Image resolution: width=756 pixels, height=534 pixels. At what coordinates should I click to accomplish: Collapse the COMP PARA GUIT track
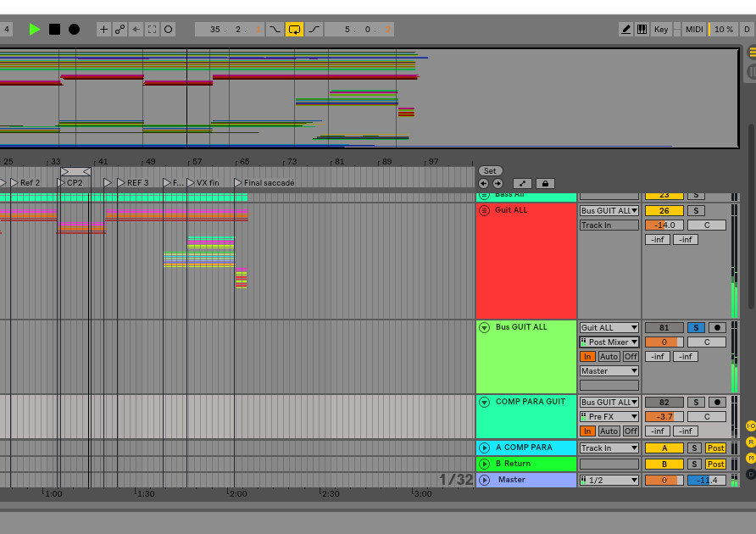pos(485,402)
